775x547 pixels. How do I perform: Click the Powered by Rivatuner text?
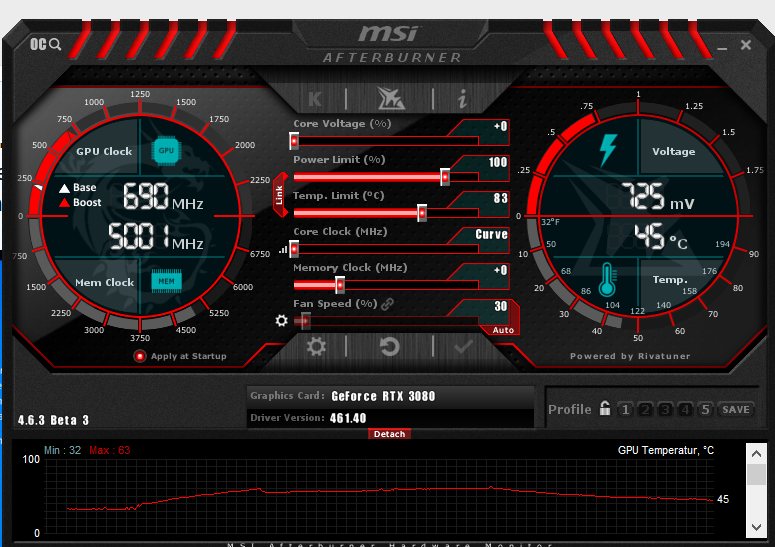tap(630, 356)
